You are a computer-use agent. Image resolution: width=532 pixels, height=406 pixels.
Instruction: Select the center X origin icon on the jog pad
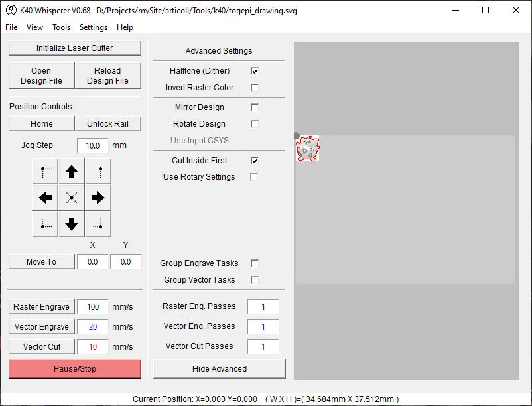point(72,198)
